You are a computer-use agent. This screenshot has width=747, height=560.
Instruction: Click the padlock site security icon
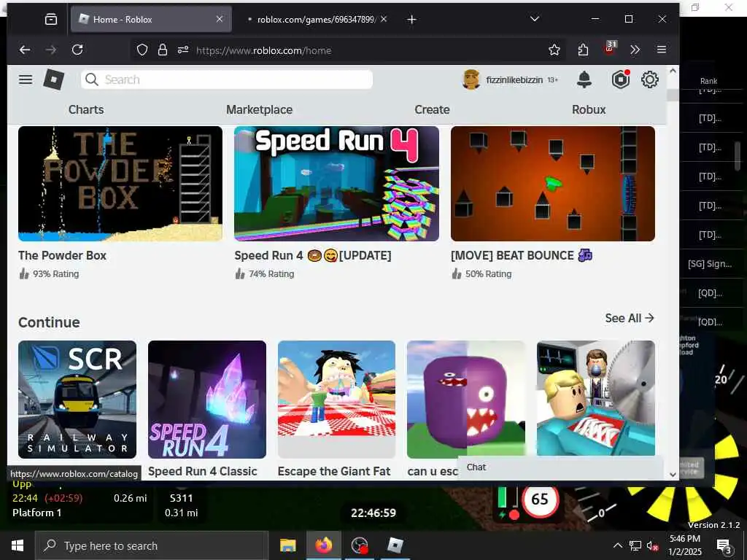[x=163, y=50]
